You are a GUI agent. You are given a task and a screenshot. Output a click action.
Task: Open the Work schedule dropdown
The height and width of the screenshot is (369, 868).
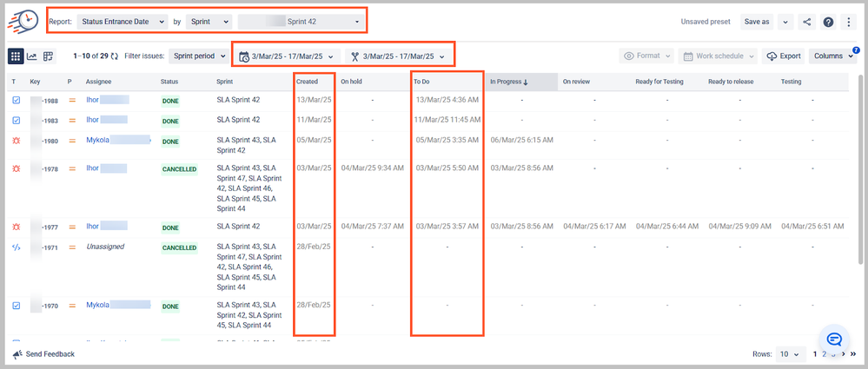[718, 56]
